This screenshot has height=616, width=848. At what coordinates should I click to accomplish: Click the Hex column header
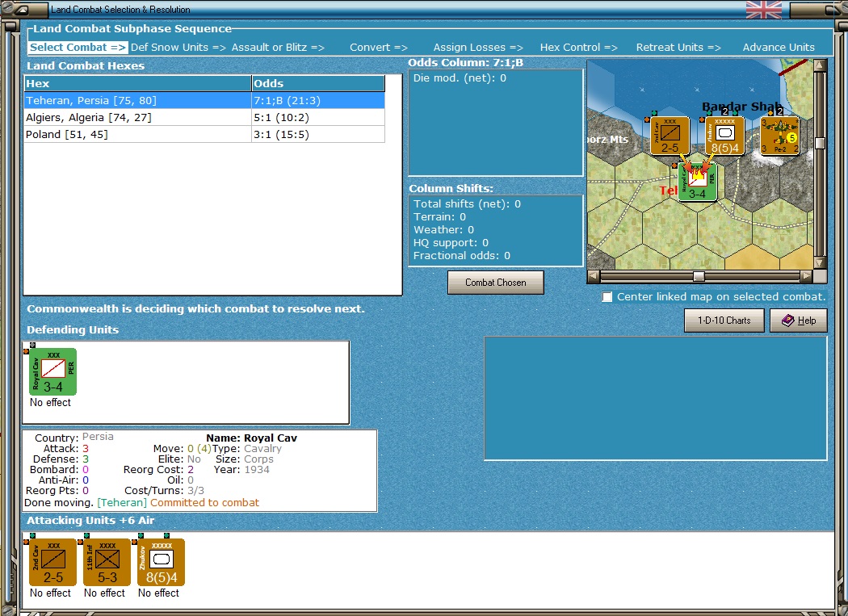(138, 83)
